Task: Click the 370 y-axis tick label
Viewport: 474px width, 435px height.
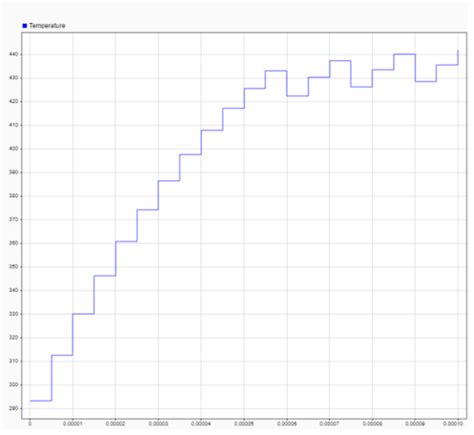Action: (x=13, y=220)
